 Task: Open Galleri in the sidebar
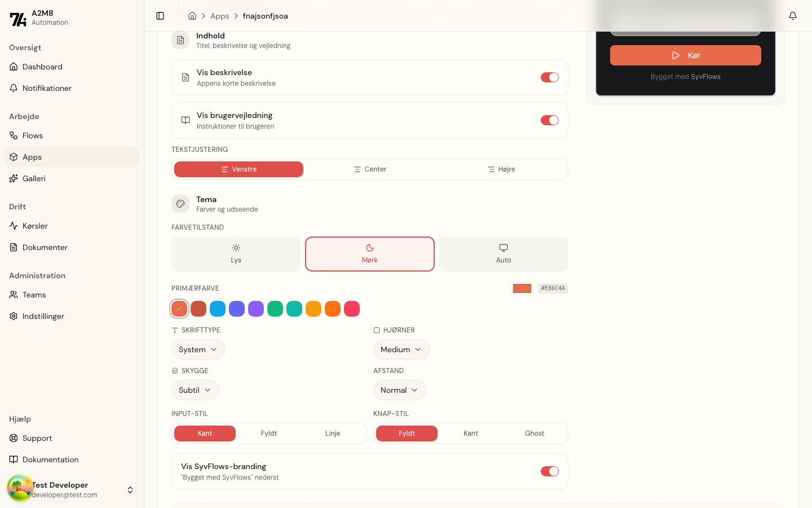pyautogui.click(x=34, y=178)
